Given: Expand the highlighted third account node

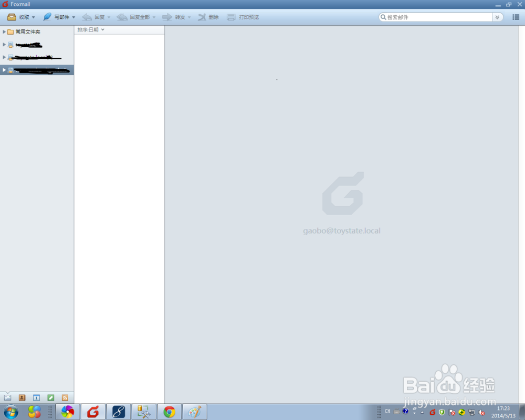Looking at the screenshot, I should (x=4, y=70).
